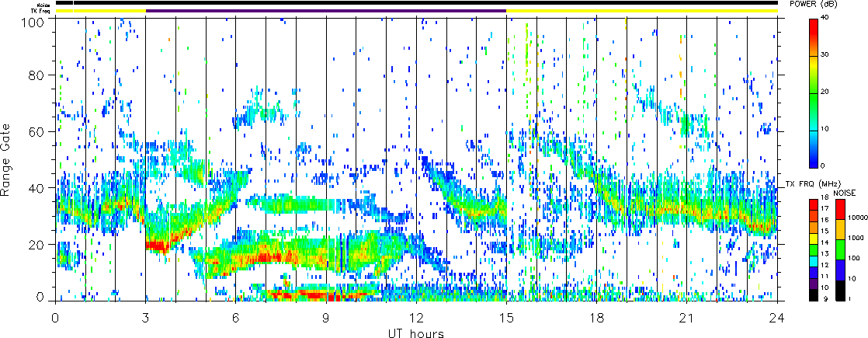Click the '14' value on the TX FRQ scale

click(x=823, y=243)
